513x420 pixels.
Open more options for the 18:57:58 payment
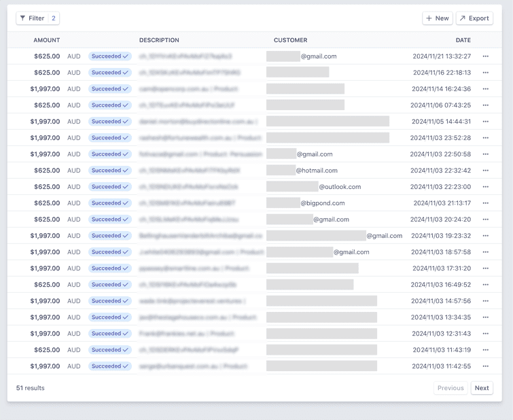coord(486,252)
